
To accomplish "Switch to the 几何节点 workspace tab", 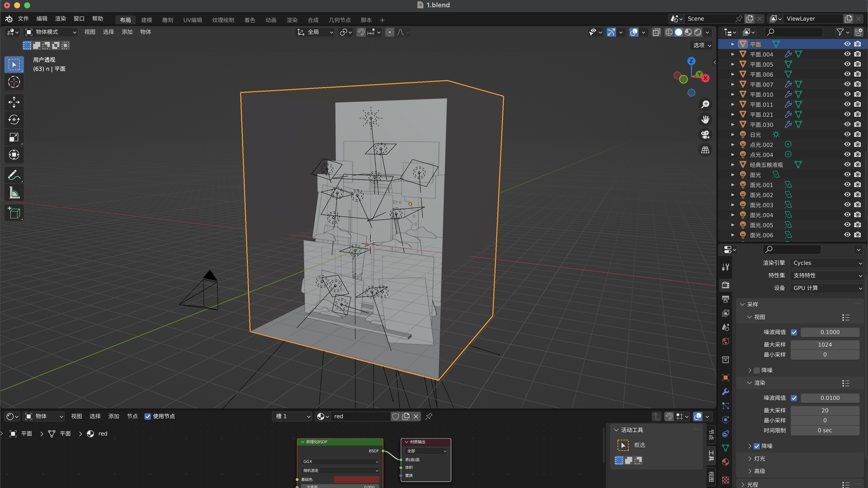I will (339, 20).
